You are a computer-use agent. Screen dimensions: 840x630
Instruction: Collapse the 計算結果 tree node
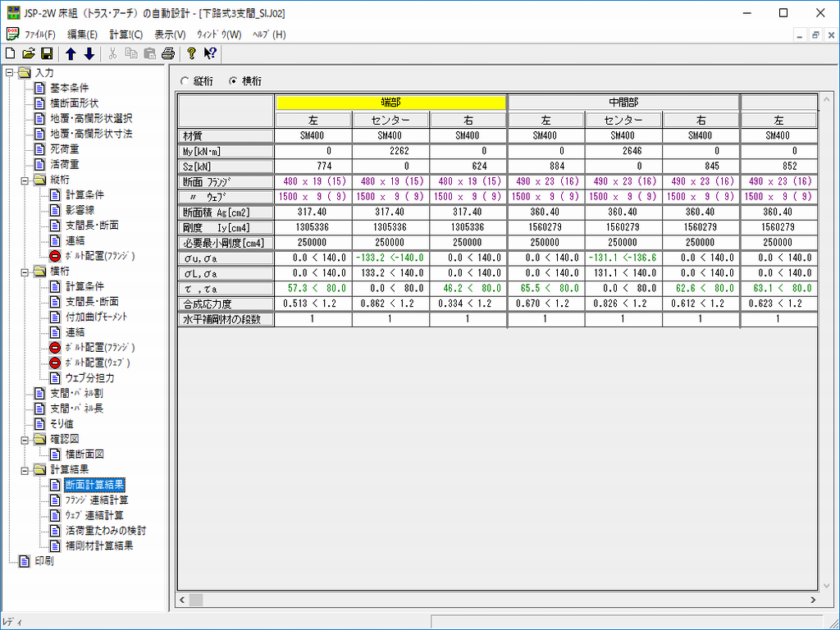point(25,469)
